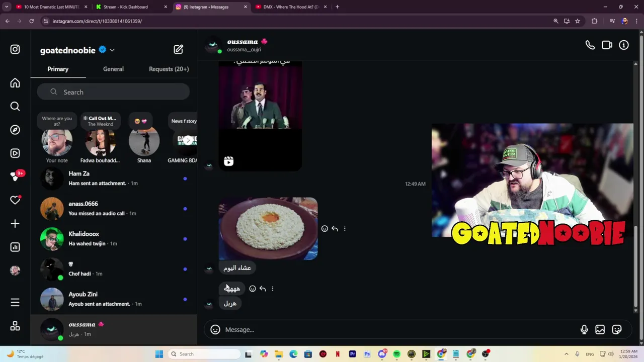Screen dimensions: 644x362
Task: Reload the page
Action: click(x=31, y=21)
